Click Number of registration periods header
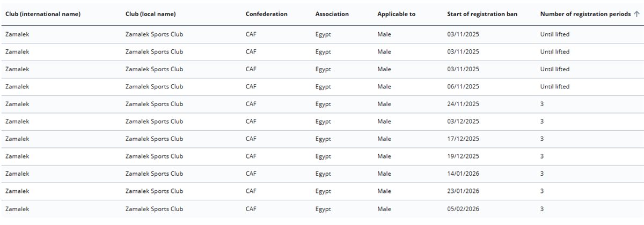 (586, 14)
